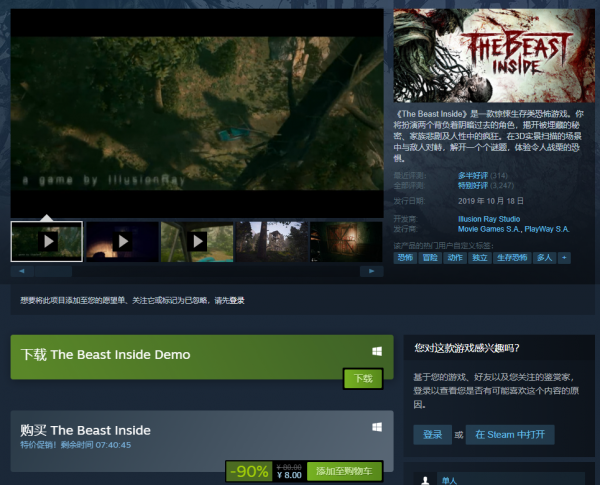Click the green 下载 demo button

(363, 379)
